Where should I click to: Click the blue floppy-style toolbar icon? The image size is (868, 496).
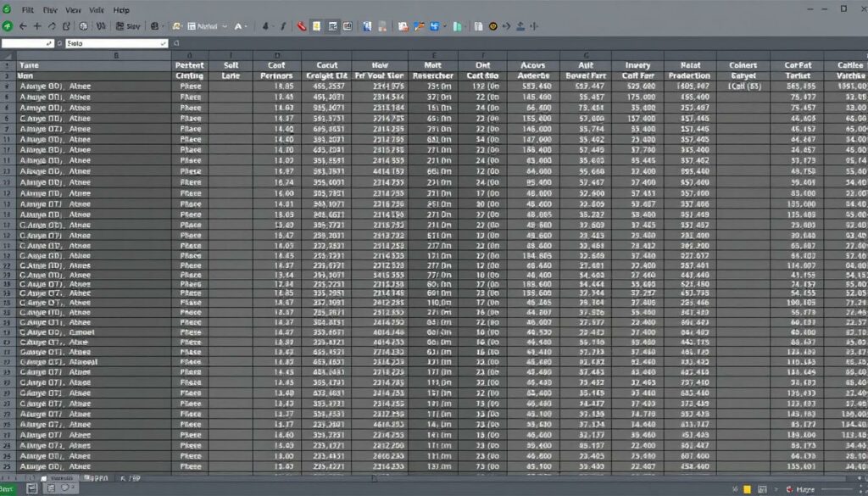coord(435,26)
